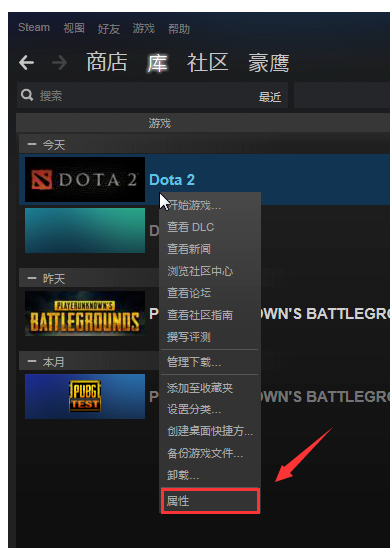Open the 最近 sort filter

click(270, 97)
